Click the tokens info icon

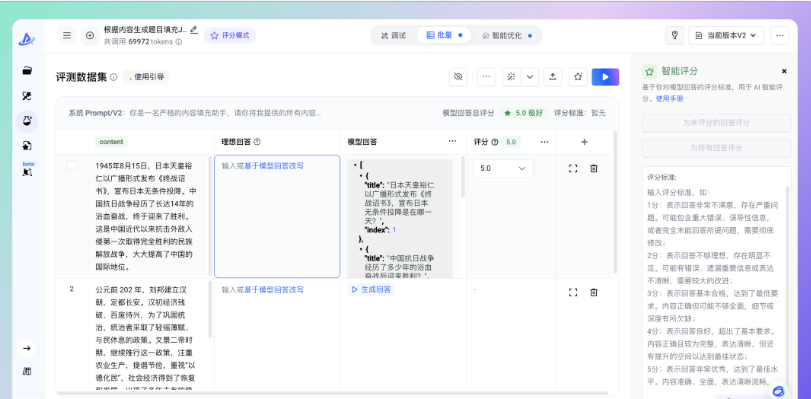(179, 42)
